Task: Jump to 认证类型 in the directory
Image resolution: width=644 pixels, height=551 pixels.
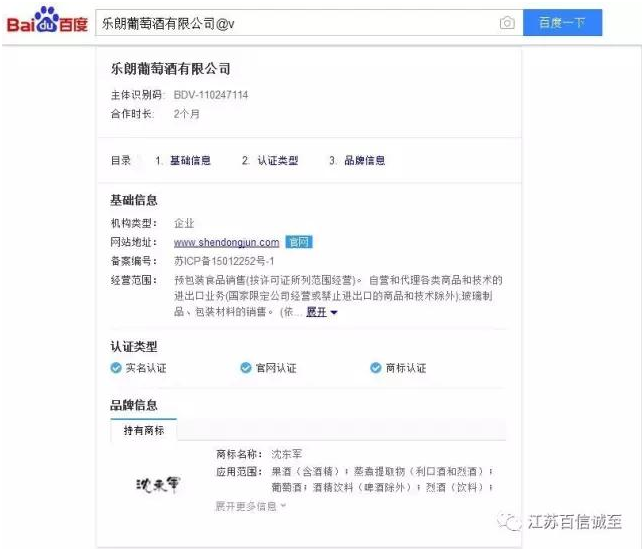Action: [x=278, y=161]
